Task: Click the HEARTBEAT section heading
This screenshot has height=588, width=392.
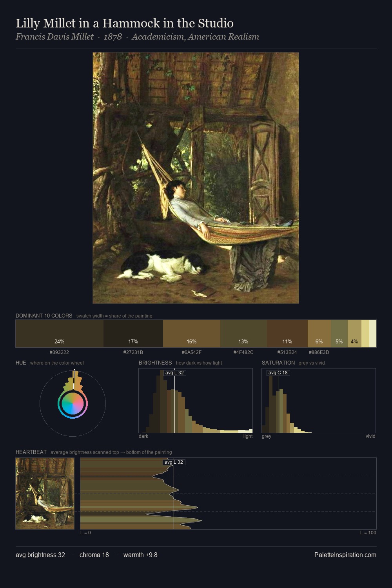Action: 31,452
